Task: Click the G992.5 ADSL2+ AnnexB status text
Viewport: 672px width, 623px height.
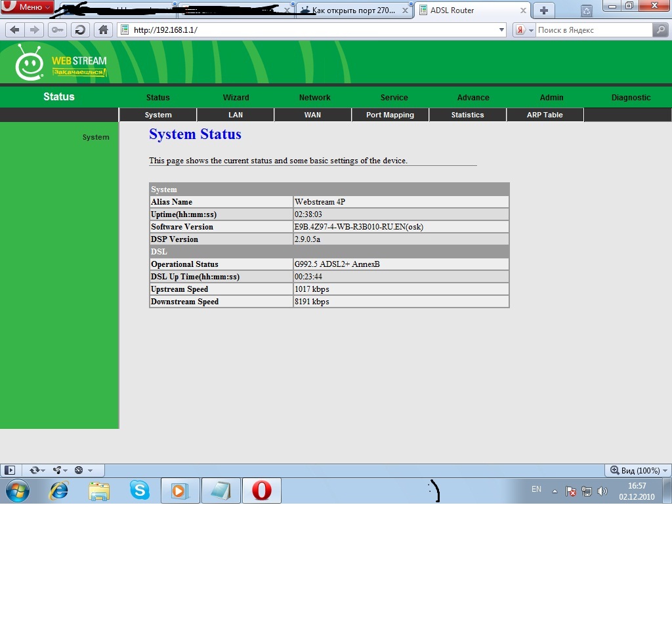Action: tap(337, 264)
